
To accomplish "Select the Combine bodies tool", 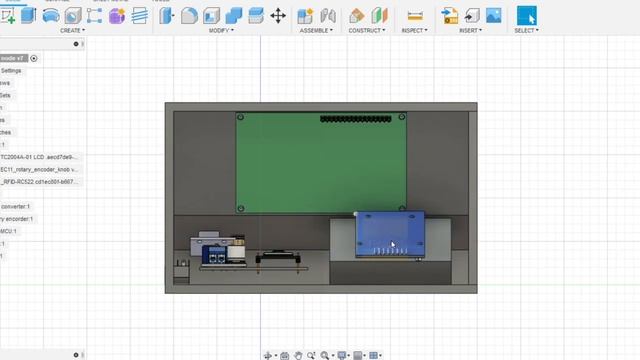I will point(233,16).
